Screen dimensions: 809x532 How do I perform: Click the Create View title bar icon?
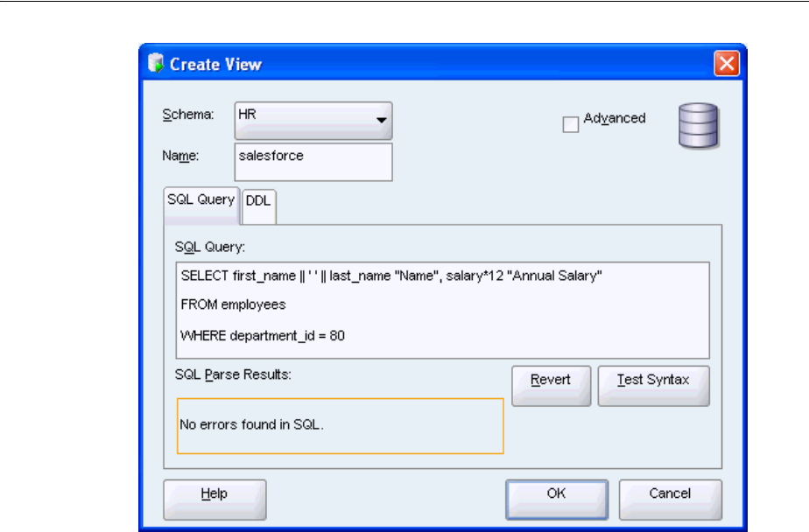[x=155, y=63]
